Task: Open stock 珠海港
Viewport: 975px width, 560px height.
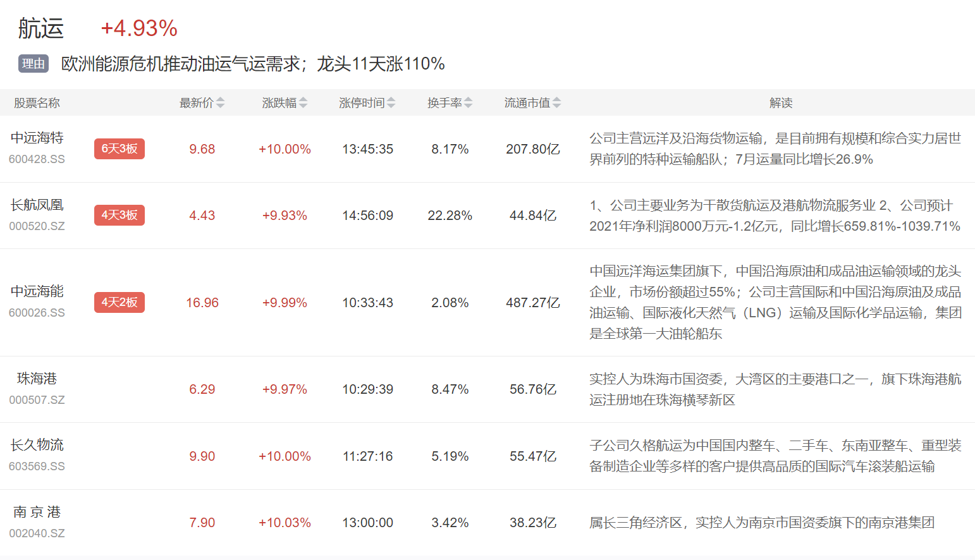Action: pos(37,379)
